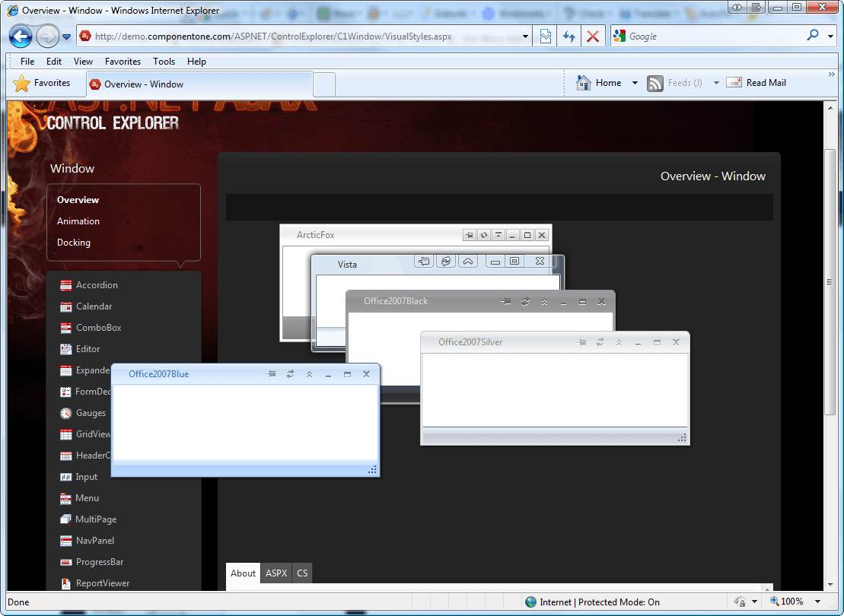Pin the Office2007Blue window

tap(271, 374)
